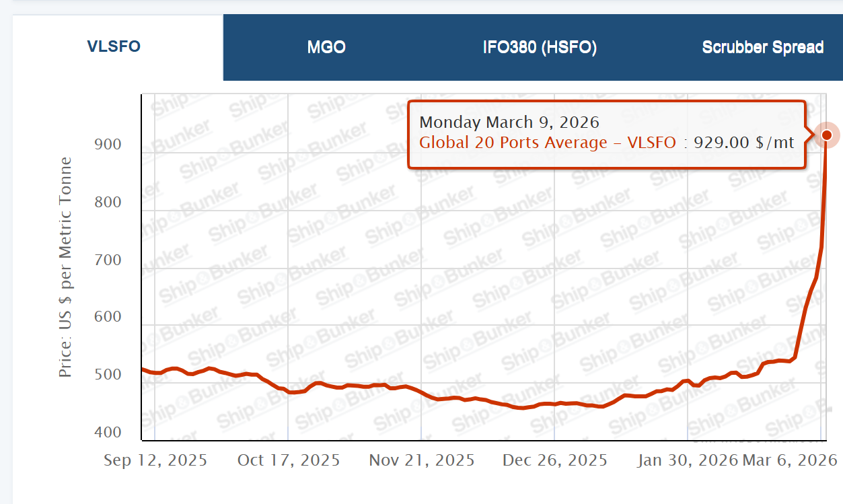Click the Jan 30, 2026 date label

point(688,460)
